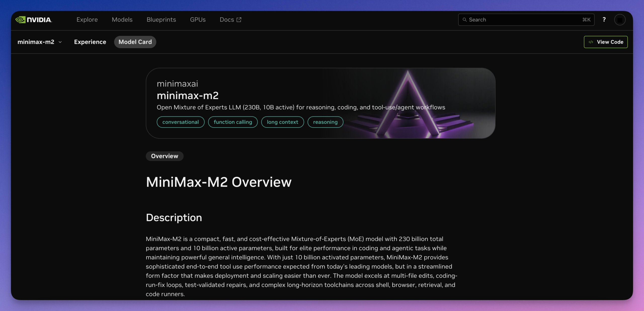Viewport: 644px width, 311px height.
Task: Click the View Code button
Action: (x=606, y=42)
